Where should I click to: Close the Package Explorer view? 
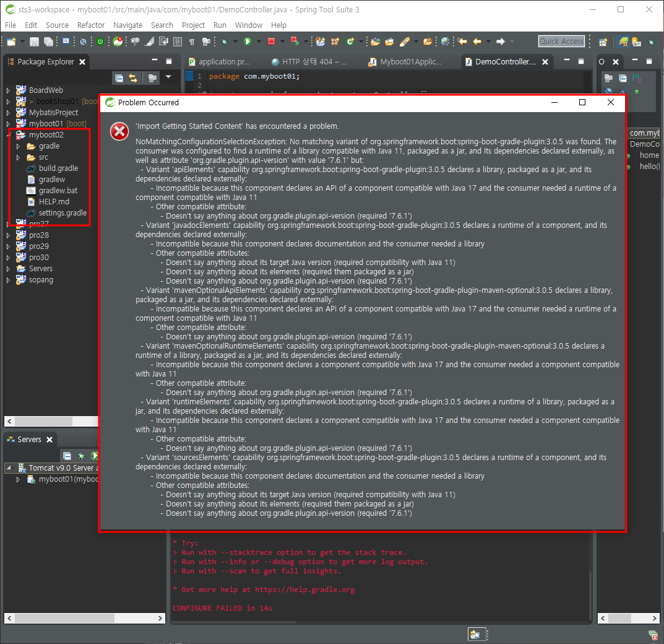click(x=82, y=62)
